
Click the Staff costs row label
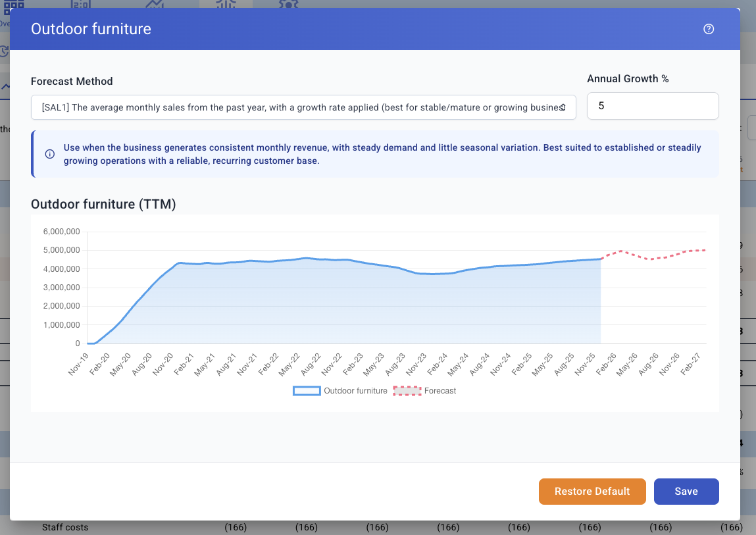[x=65, y=527]
